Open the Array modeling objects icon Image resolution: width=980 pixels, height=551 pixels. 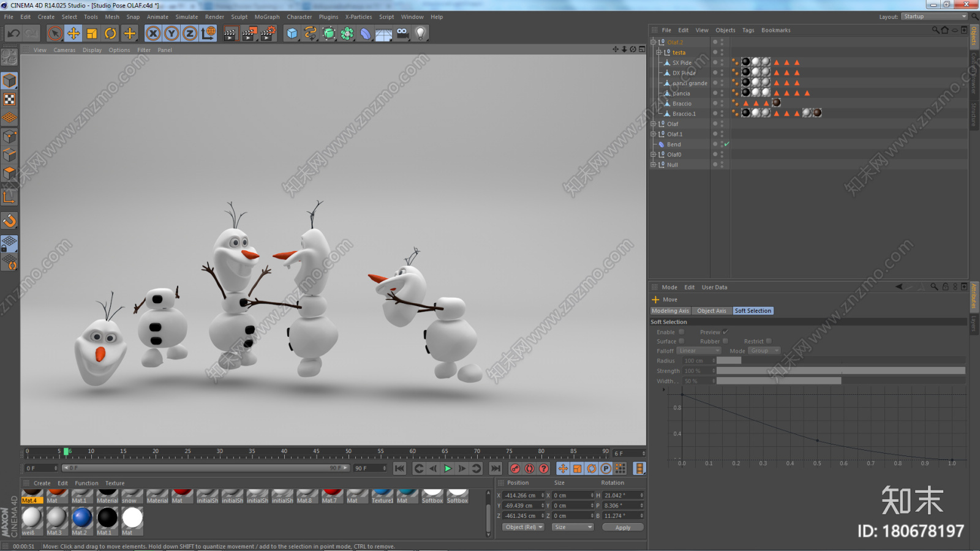347,33
